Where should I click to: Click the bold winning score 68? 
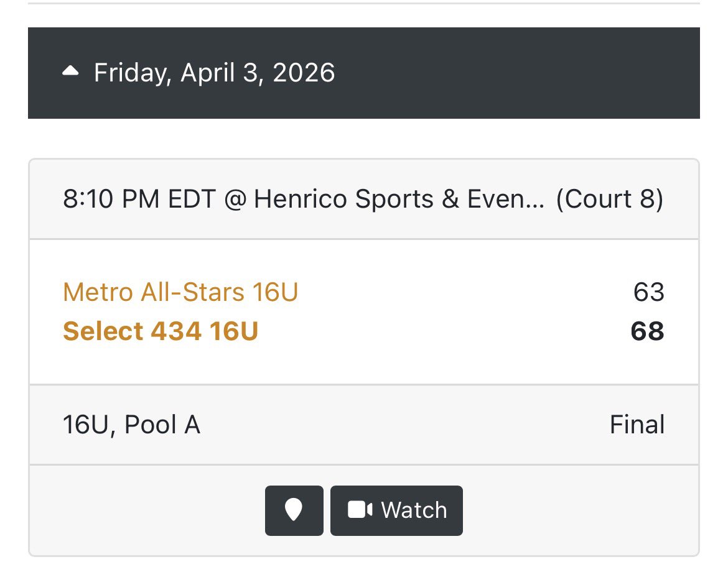[x=647, y=331]
